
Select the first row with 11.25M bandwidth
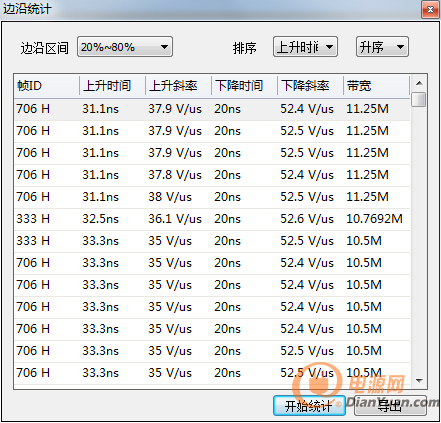(x=212, y=109)
